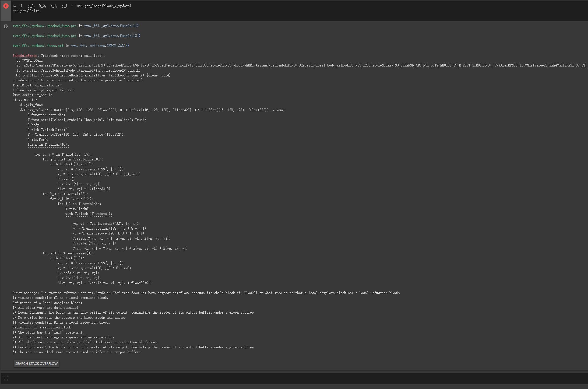
Task: Click 'with T.block("Y_init"):' line
Action: 72,164
